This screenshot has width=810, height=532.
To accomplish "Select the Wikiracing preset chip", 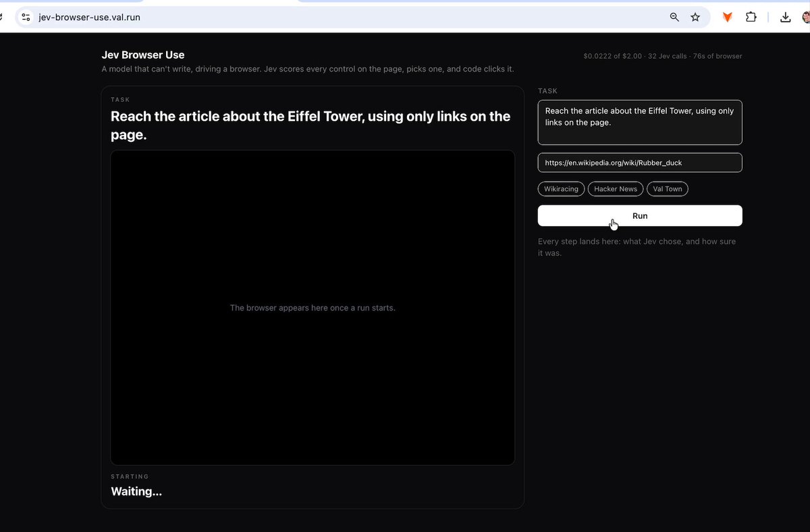I will click(x=562, y=189).
